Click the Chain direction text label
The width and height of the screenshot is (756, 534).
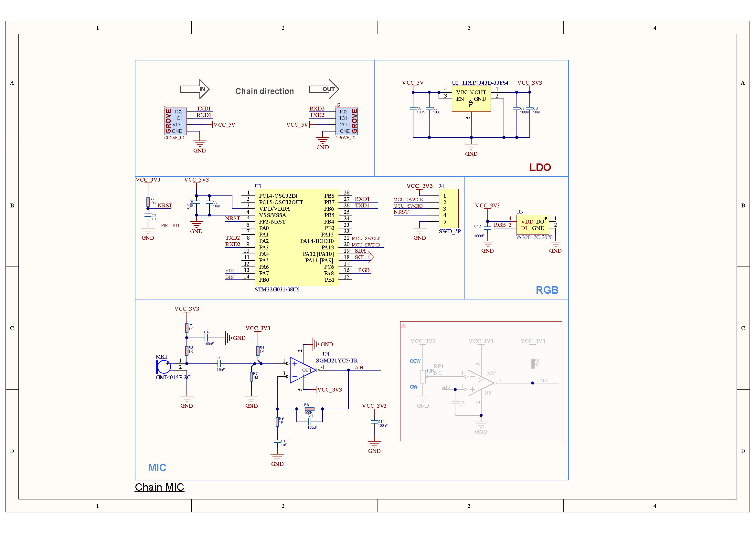tap(264, 91)
